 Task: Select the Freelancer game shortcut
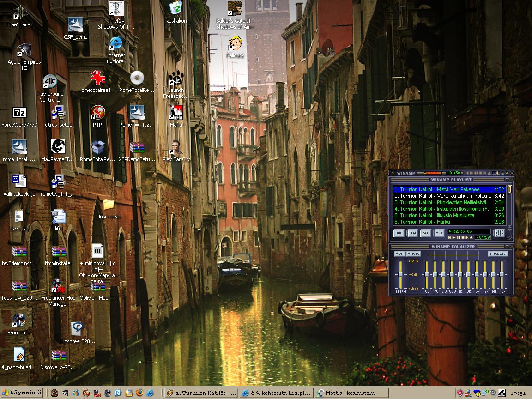pos(19,324)
